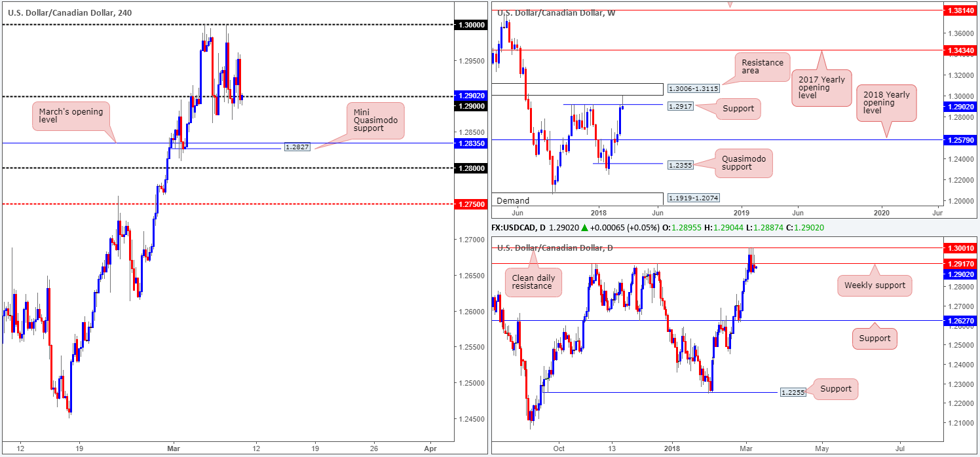Click '2019' on the weekly time axis
This screenshot has width=980, height=457.
tap(741, 213)
